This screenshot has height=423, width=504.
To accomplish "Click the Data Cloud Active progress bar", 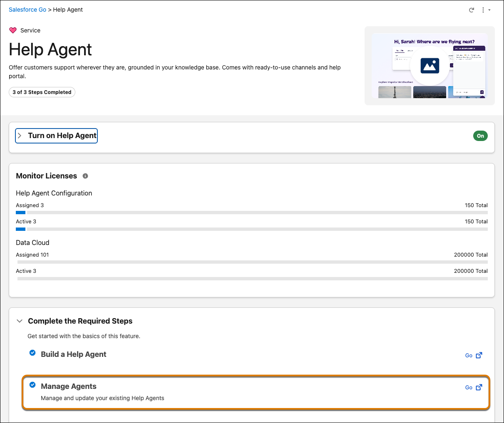I will click(x=252, y=279).
